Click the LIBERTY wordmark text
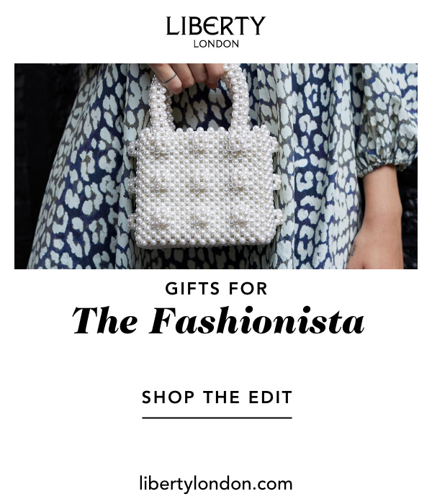 (x=216, y=26)
